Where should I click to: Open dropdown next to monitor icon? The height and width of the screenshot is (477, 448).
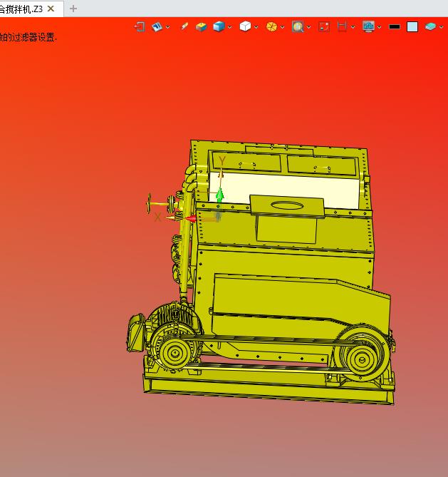(380, 27)
